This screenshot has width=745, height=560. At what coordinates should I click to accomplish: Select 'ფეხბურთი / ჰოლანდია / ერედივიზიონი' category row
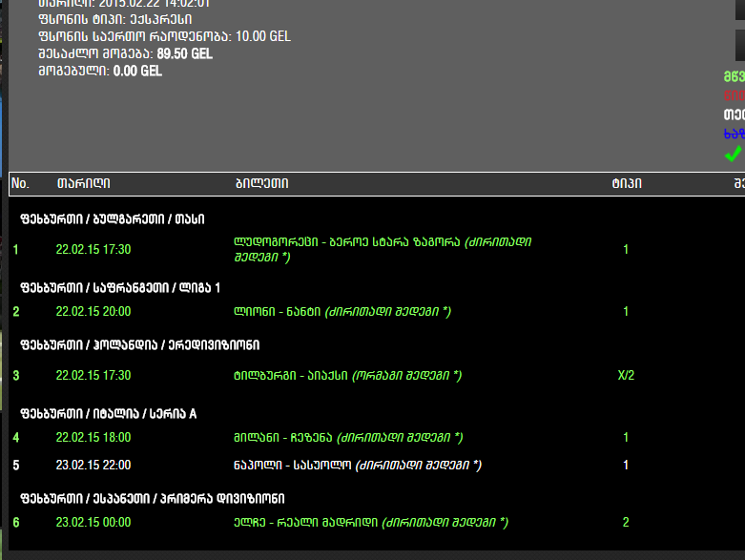coord(140,344)
